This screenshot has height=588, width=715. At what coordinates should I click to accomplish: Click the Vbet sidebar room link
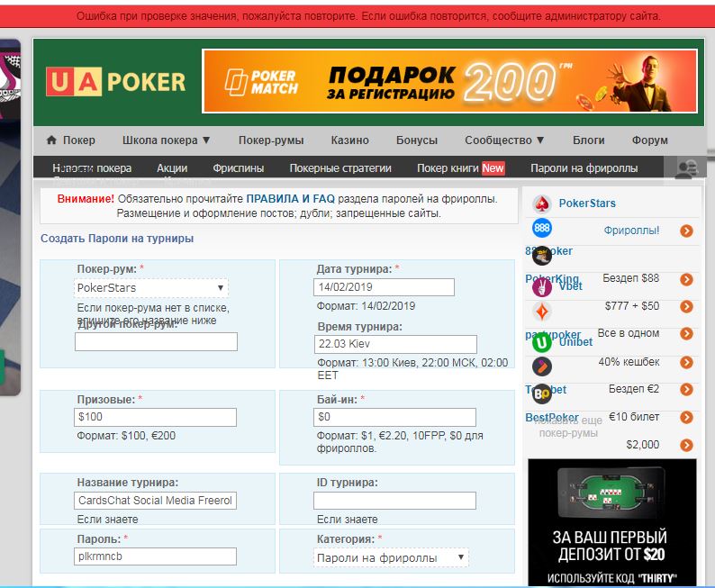point(570,286)
